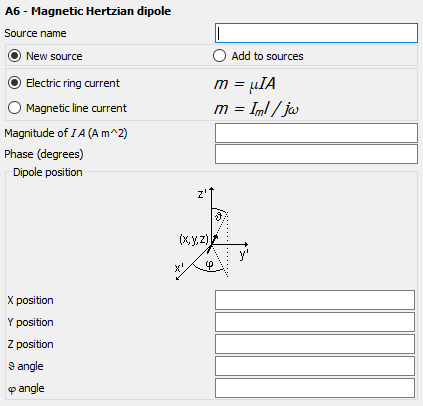Click the Source name label text
The width and height of the screenshot is (423, 406).
(x=35, y=33)
